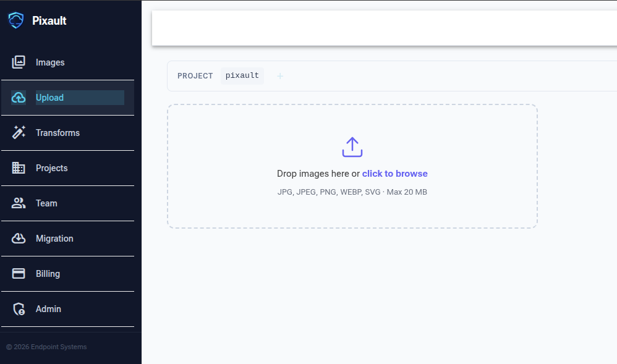Click the Upload cloud icon
The image size is (617, 364).
tap(19, 97)
